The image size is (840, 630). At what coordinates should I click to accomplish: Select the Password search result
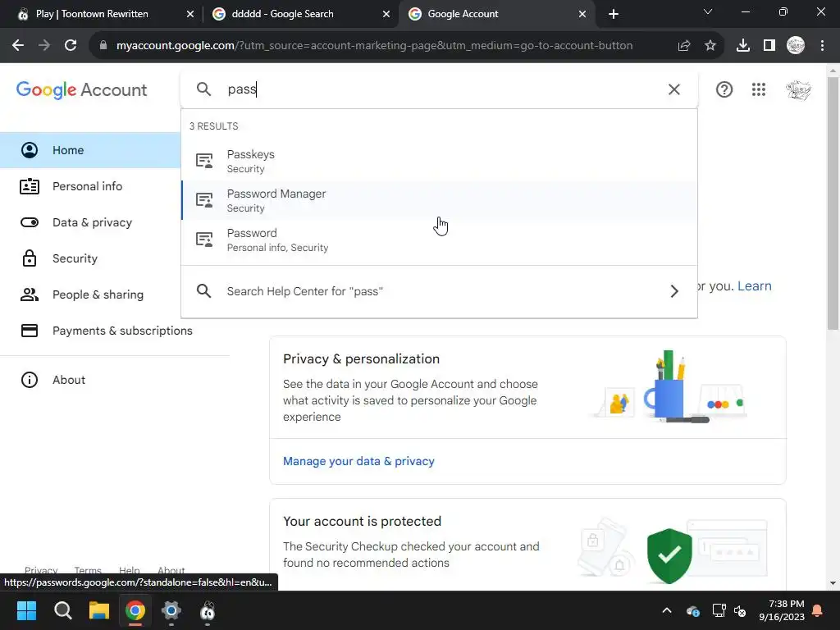[440, 240]
